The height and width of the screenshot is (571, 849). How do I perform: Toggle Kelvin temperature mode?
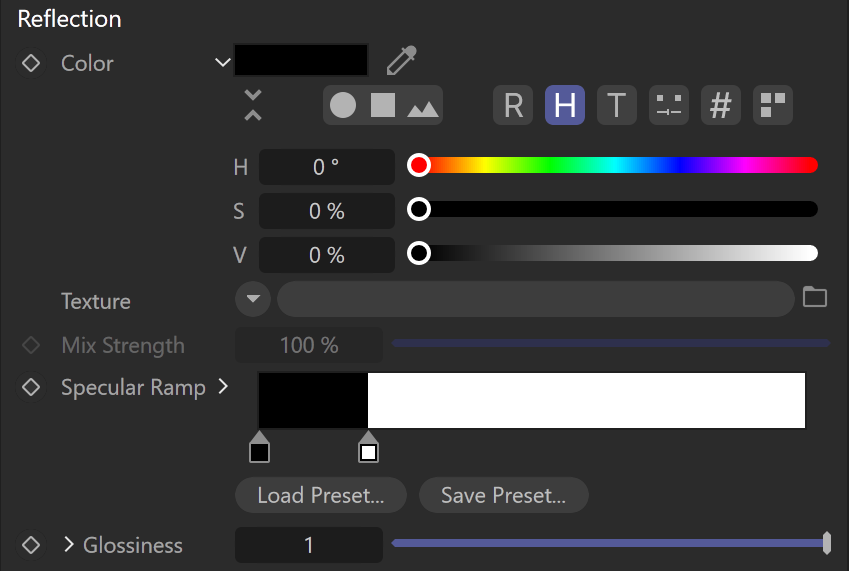point(617,105)
